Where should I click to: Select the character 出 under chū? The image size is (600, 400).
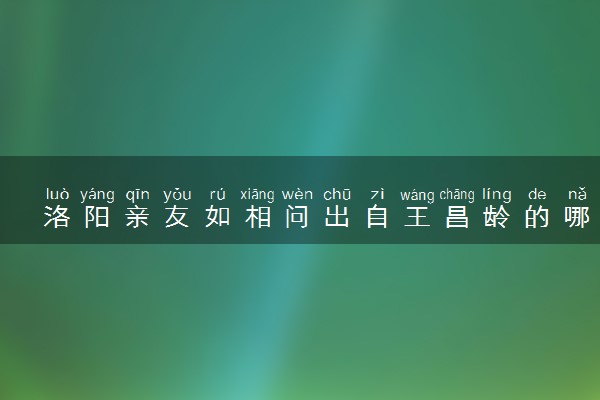337,217
